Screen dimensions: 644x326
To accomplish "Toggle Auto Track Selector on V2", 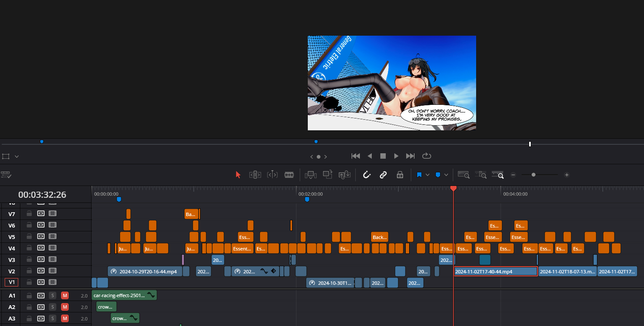I will click(41, 271).
